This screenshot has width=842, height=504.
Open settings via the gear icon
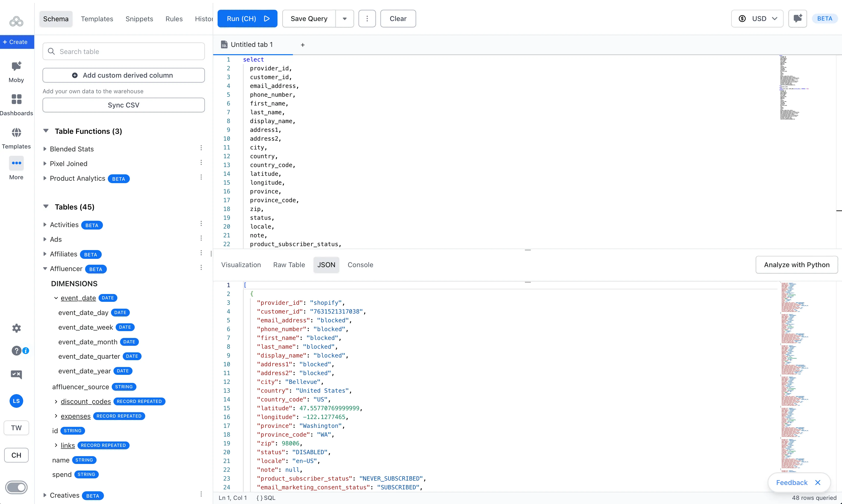16,328
